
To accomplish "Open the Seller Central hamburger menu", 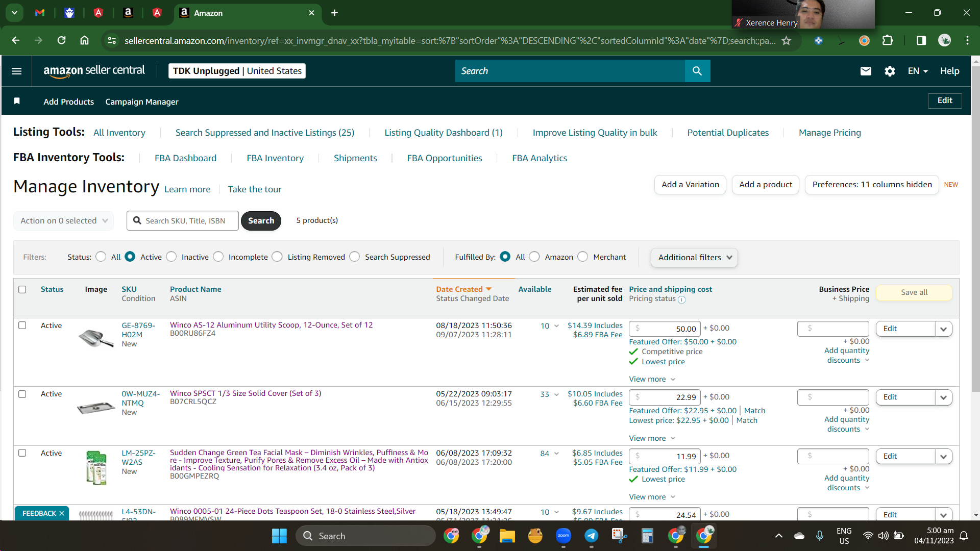I will [16, 71].
